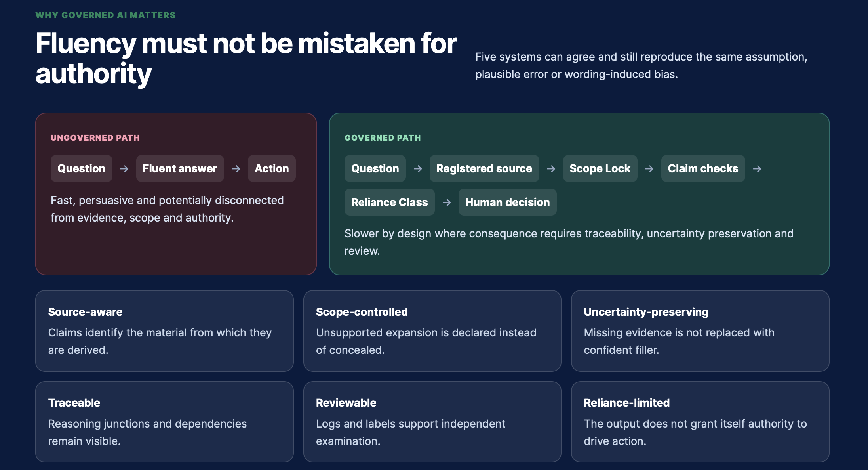Click the arrow between Question and Fluent answer
The image size is (868, 470).
(124, 169)
